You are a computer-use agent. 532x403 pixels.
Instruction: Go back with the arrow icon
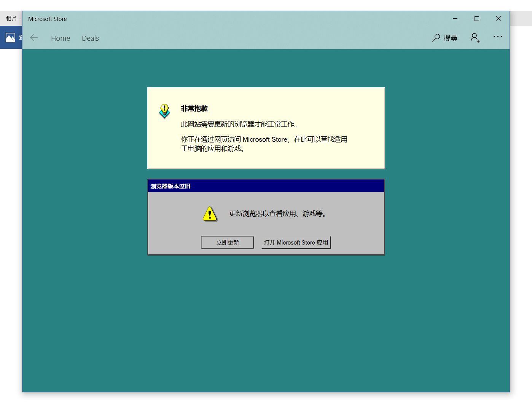34,38
